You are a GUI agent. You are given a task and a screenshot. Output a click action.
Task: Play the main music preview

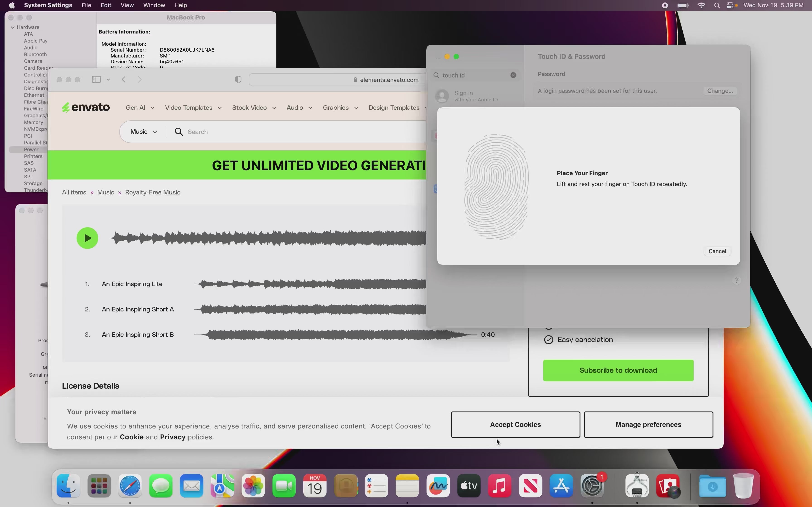pos(87,238)
